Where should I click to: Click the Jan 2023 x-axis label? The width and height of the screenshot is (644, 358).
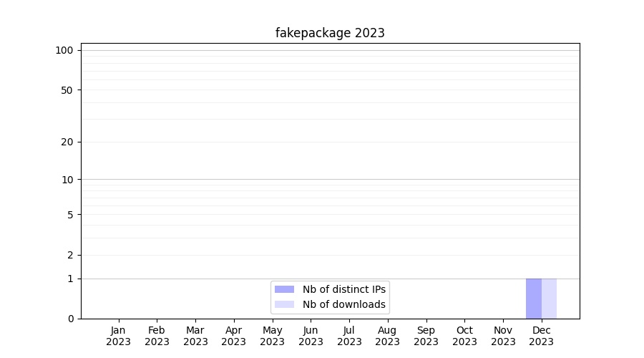(x=119, y=336)
